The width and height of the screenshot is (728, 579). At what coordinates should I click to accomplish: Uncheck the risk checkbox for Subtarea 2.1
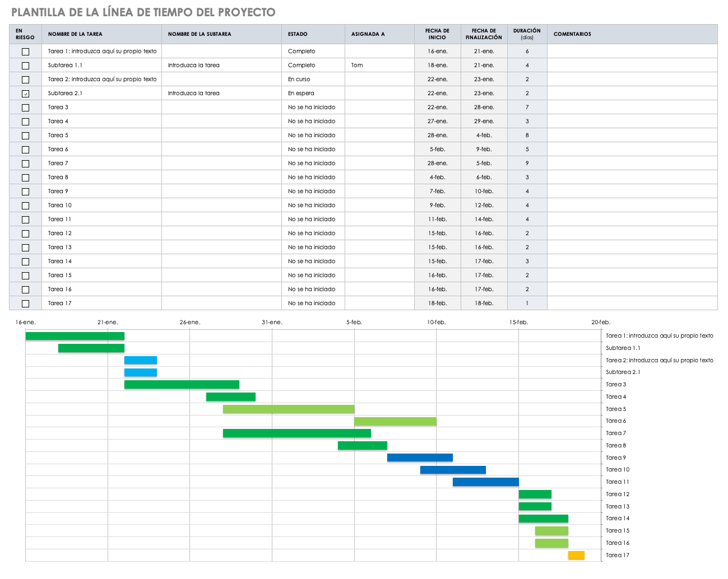pyautogui.click(x=25, y=94)
